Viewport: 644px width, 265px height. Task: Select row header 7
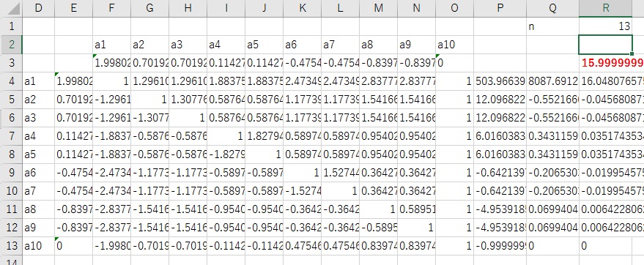11,136
